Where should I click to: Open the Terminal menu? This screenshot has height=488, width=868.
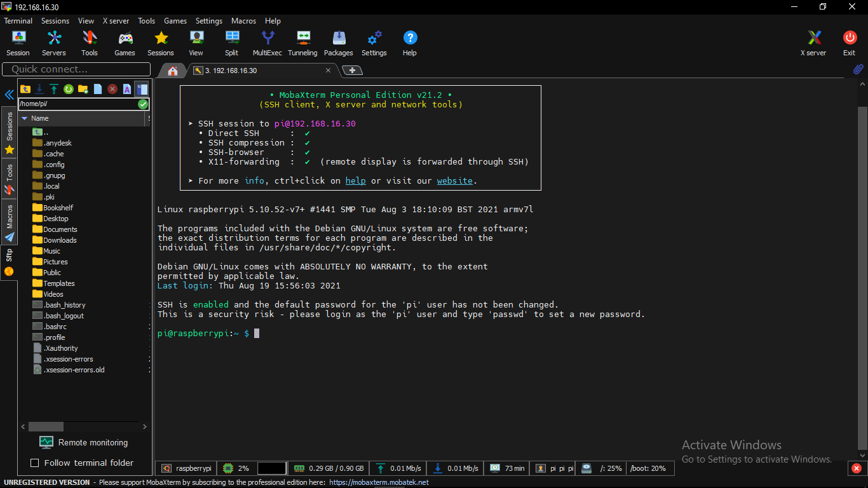18,21
